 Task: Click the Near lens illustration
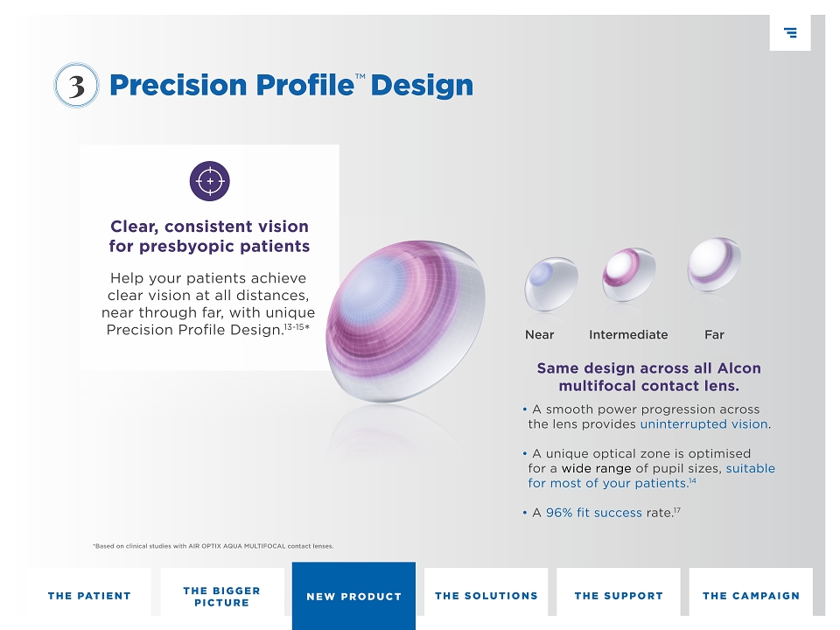click(x=550, y=283)
